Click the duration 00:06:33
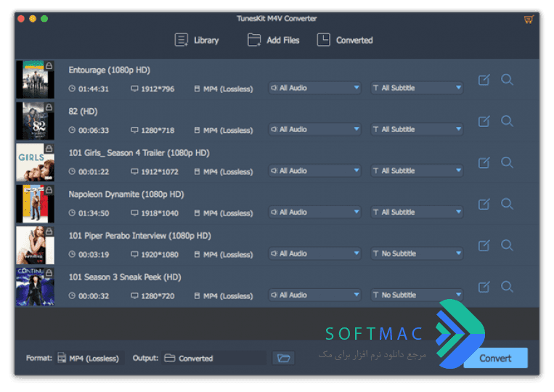554x392 pixels. point(93,131)
